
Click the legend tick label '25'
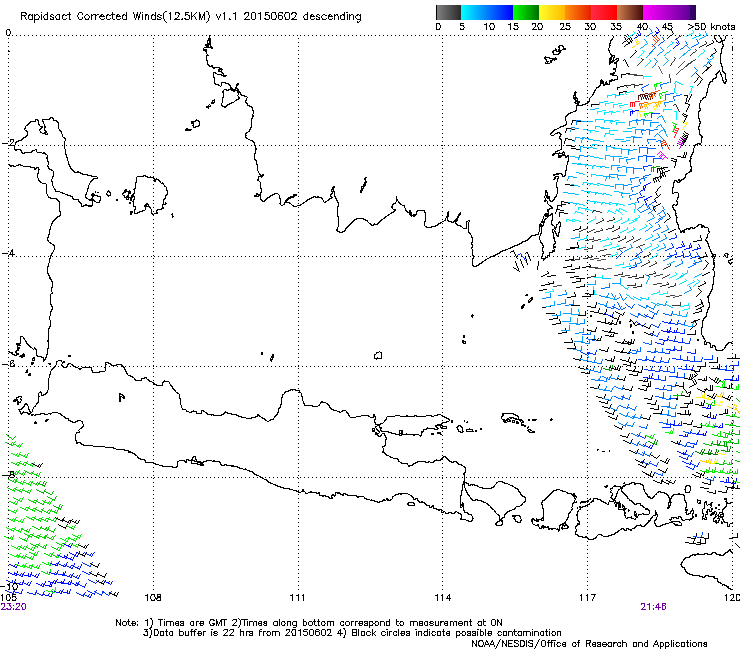coord(565,27)
